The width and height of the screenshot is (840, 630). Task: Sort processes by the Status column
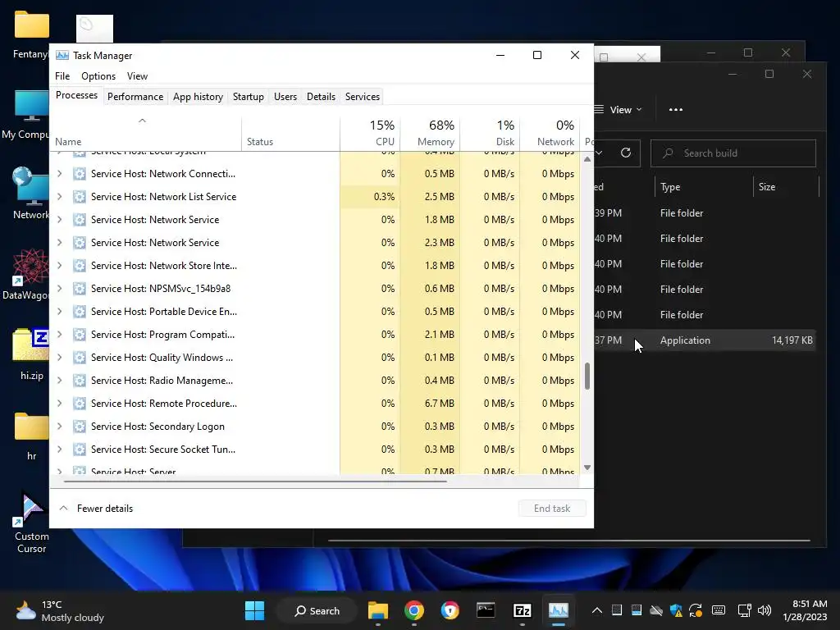coord(290,133)
